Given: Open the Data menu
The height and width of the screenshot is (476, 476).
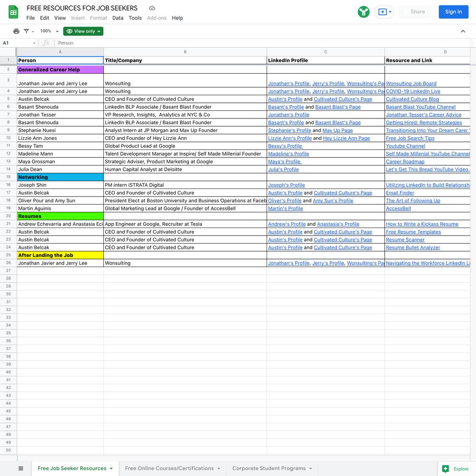Looking at the screenshot, I should point(118,18).
